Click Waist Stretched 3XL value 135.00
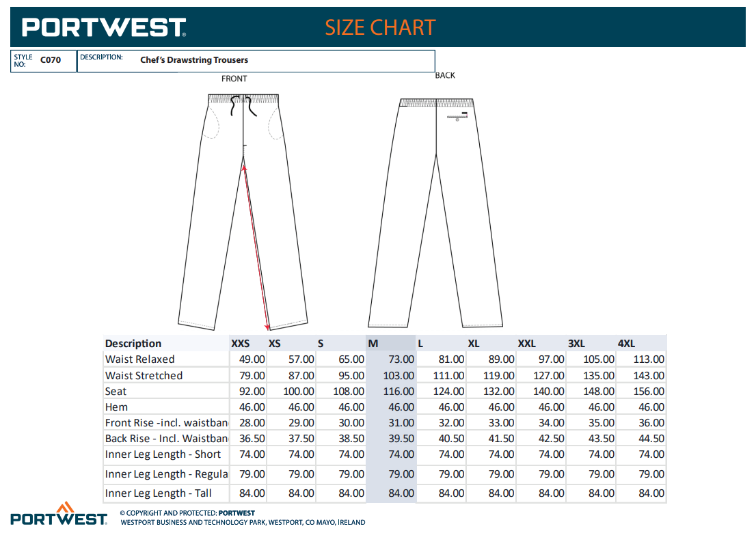 599,375
